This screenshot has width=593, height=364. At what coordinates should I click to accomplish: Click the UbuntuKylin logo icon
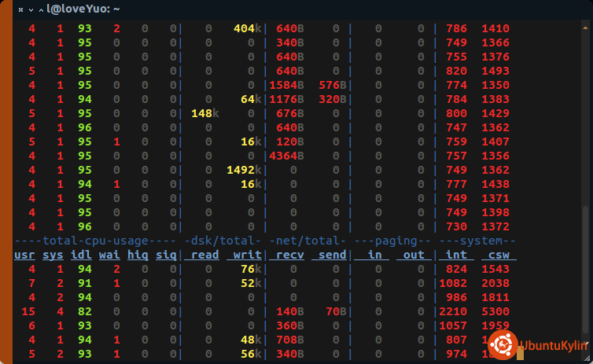(x=501, y=344)
